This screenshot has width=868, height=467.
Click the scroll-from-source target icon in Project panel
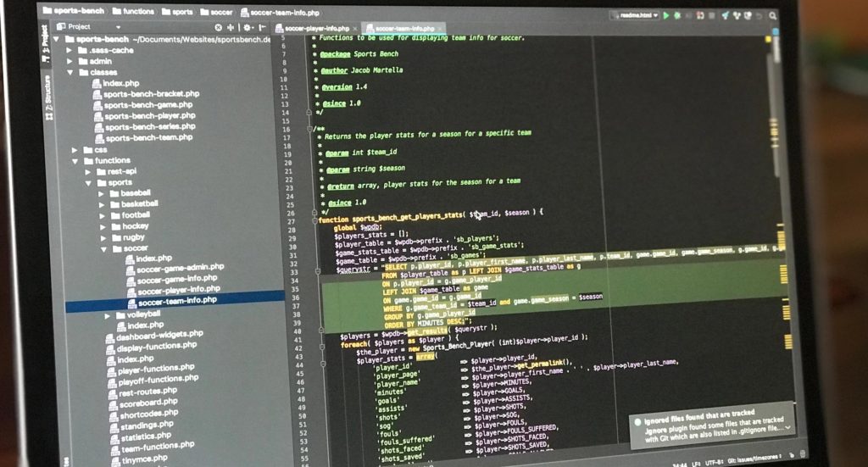218,27
